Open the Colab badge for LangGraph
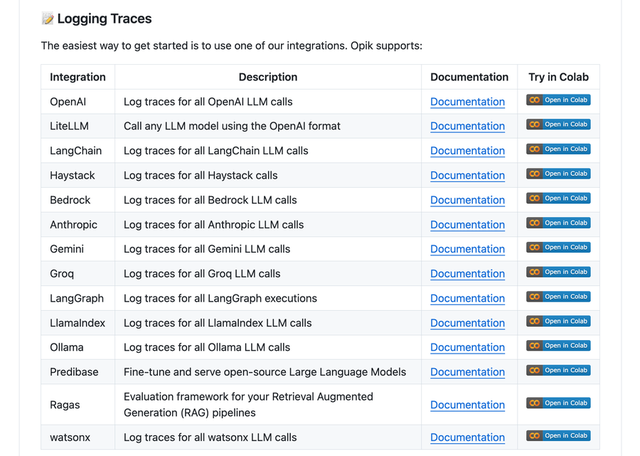The height and width of the screenshot is (456, 640). pos(558,297)
